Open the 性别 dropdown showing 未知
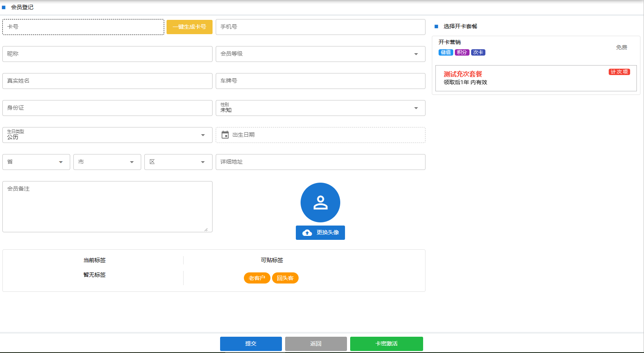 pyautogui.click(x=320, y=108)
